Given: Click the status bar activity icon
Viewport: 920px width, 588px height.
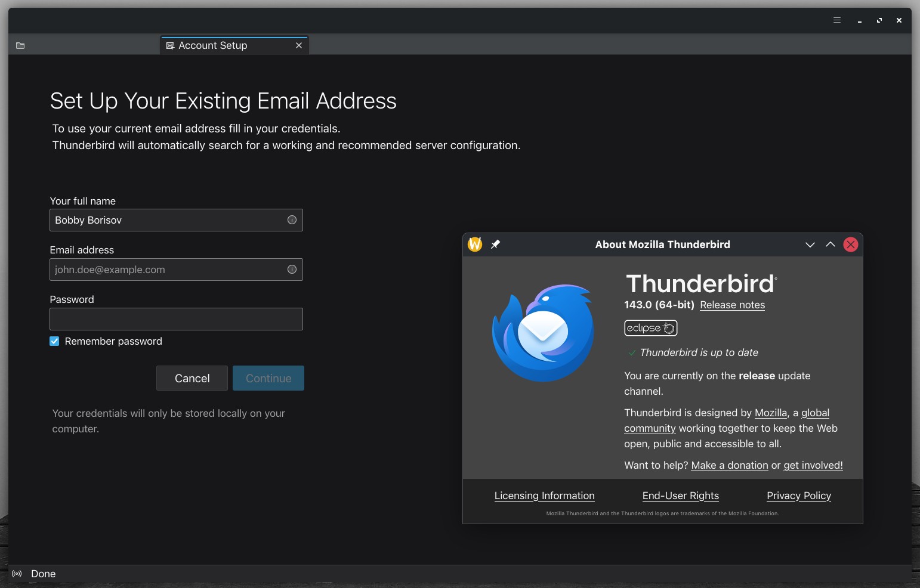Looking at the screenshot, I should pos(17,574).
